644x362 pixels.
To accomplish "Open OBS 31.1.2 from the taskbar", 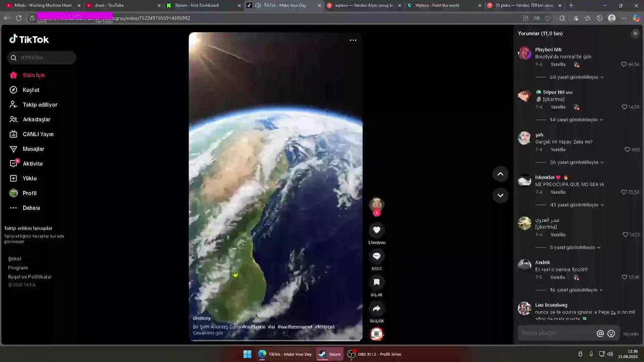I will pyautogui.click(x=375, y=354).
